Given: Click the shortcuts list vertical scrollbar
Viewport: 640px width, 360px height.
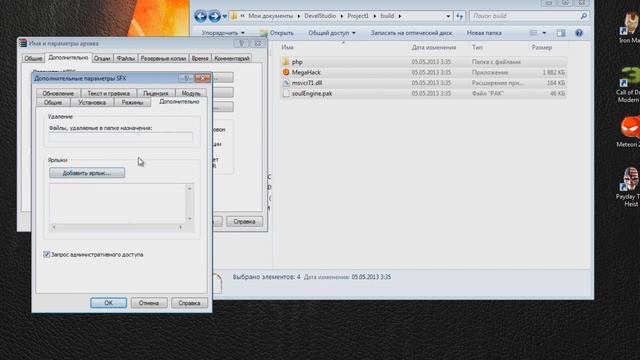Looking at the screenshot, I should click(x=189, y=204).
